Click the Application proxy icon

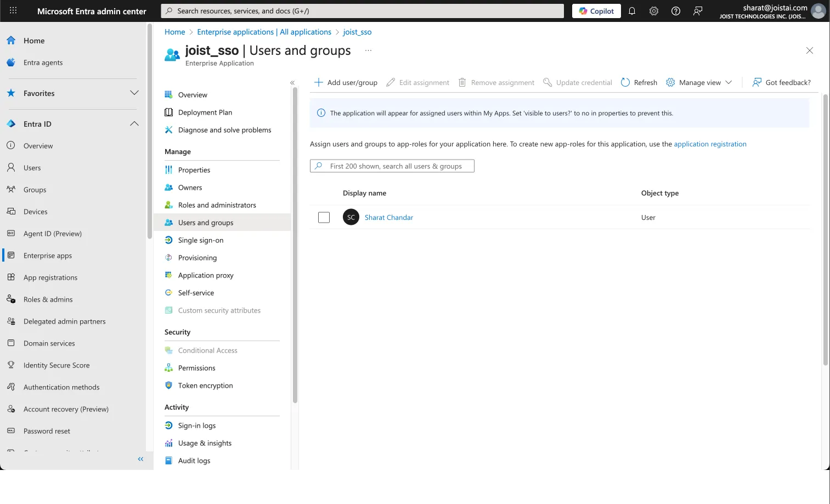tap(169, 275)
